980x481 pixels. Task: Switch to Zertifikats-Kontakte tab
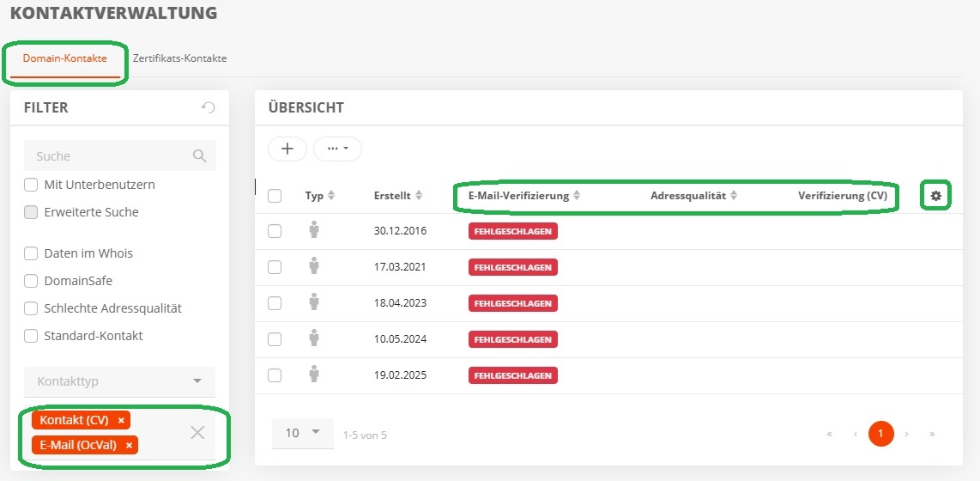(179, 58)
